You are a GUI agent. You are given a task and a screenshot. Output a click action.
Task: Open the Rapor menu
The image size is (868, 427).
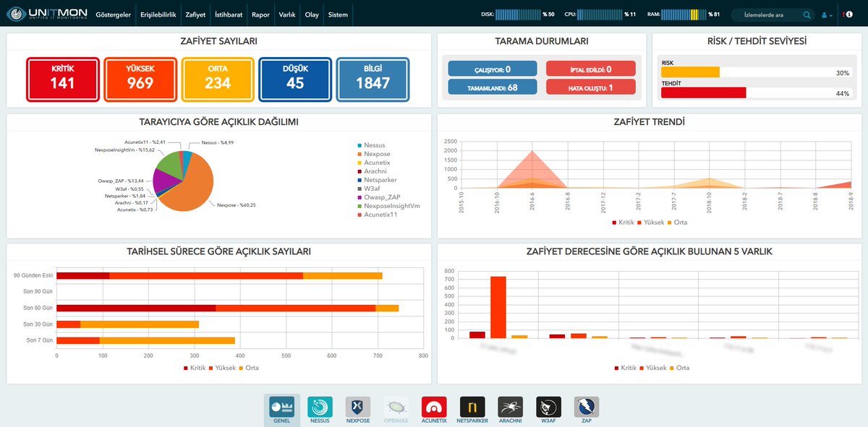click(x=260, y=14)
